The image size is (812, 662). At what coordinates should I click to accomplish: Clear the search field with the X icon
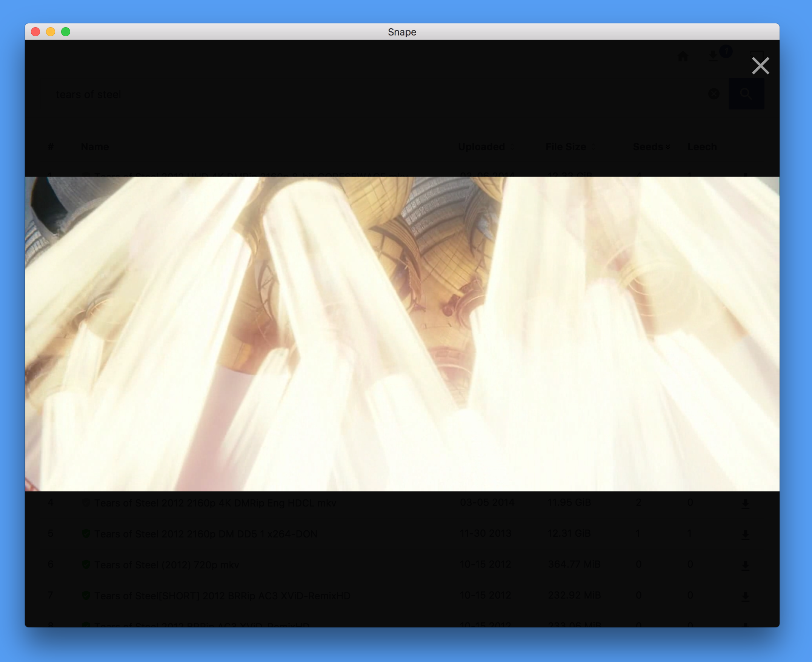[714, 94]
